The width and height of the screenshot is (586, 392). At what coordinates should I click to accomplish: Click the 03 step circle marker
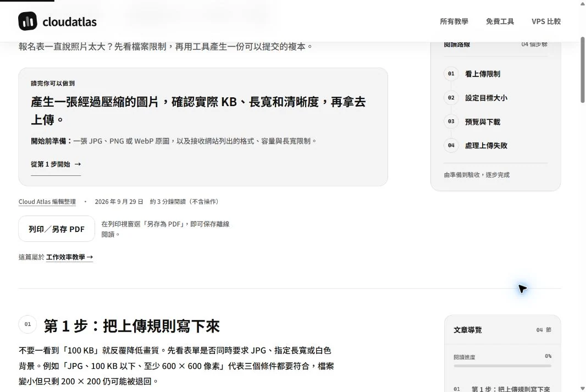tap(451, 122)
